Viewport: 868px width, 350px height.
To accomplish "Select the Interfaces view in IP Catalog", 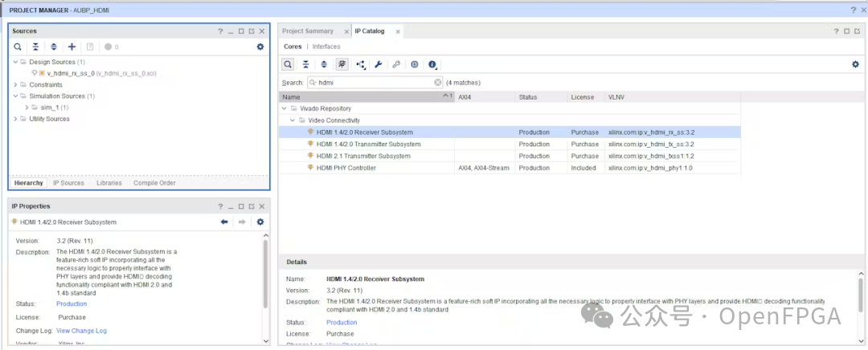I will [326, 47].
